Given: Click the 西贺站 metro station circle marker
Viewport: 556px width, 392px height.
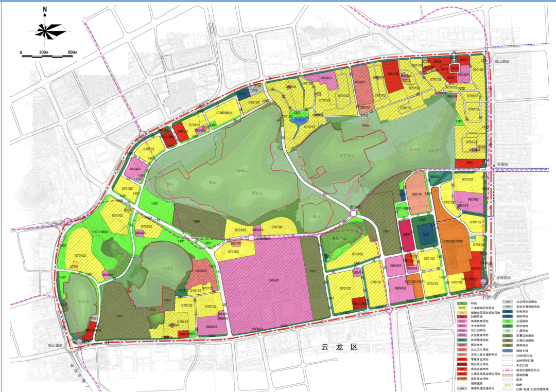Looking at the screenshot, I should click(489, 169).
